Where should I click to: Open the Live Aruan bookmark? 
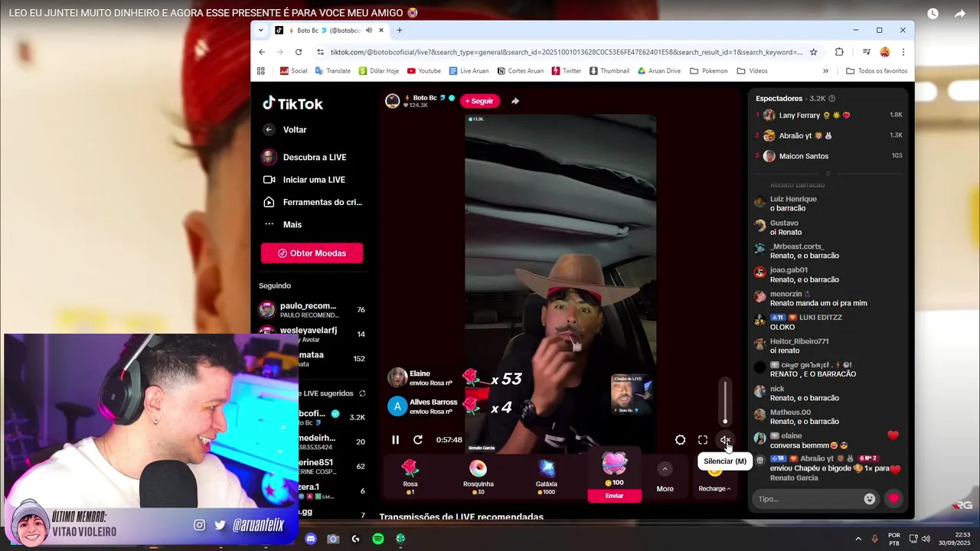pos(469,71)
